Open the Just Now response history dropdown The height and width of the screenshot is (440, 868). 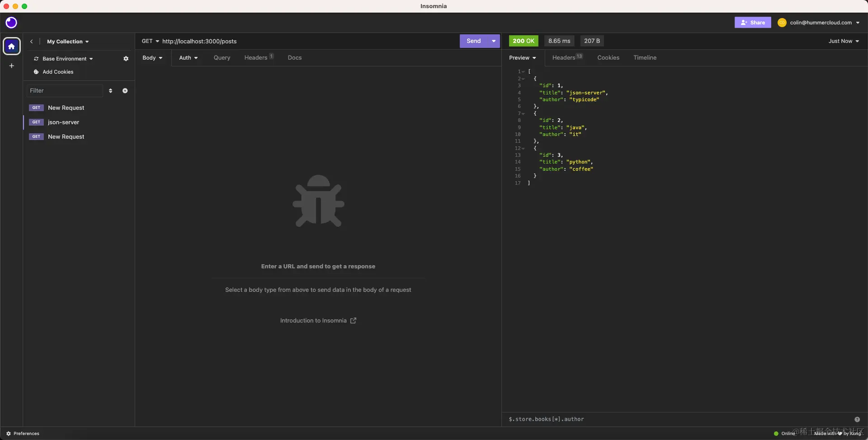[844, 41]
